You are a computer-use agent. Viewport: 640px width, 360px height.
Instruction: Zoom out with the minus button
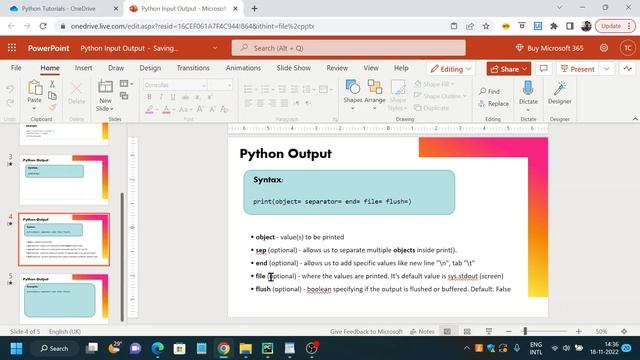point(509,331)
